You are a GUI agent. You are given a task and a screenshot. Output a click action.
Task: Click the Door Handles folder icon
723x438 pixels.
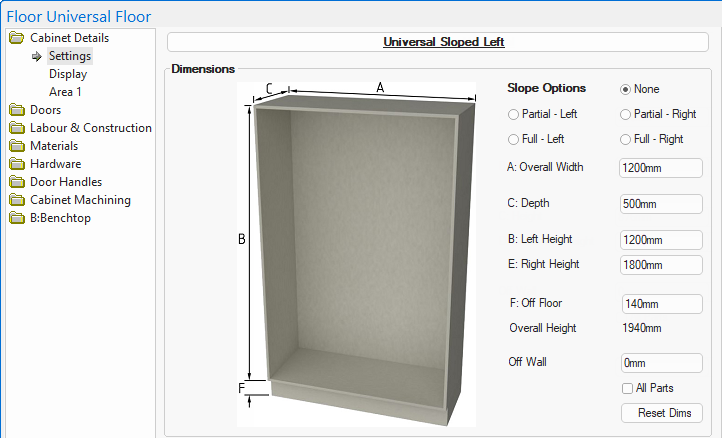click(x=17, y=182)
